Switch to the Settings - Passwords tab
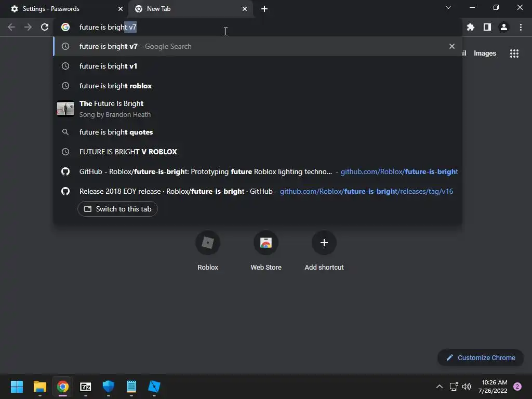 pyautogui.click(x=64, y=9)
